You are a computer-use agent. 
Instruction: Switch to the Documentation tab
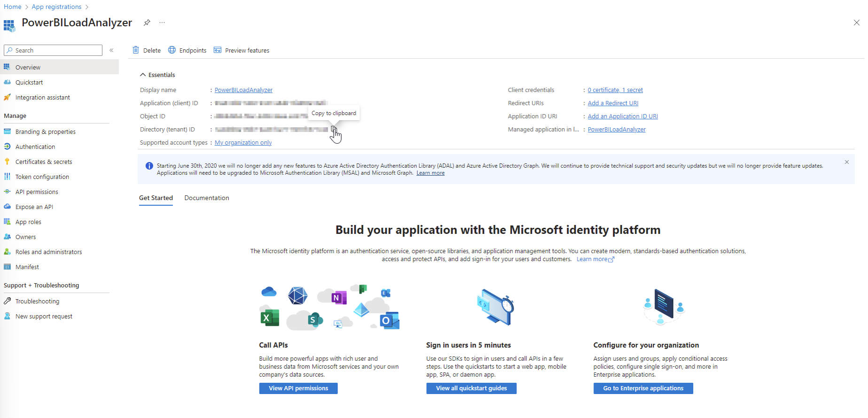click(207, 198)
